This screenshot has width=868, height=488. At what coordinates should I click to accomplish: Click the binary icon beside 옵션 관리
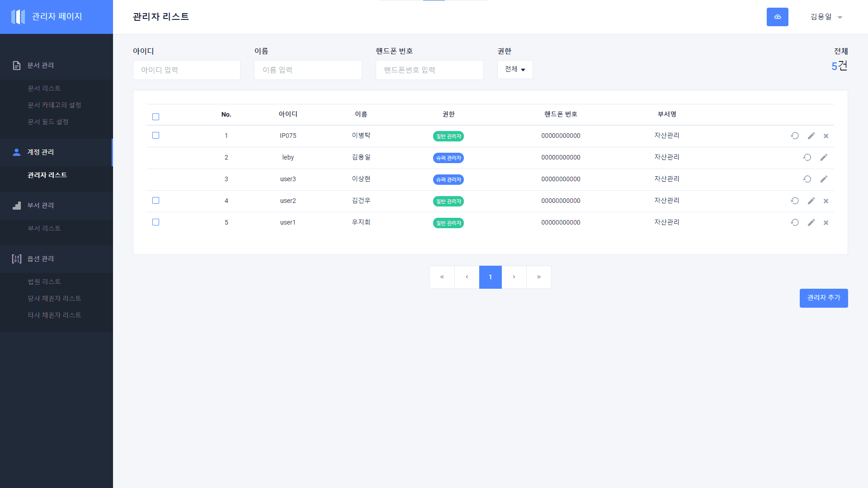[17, 259]
